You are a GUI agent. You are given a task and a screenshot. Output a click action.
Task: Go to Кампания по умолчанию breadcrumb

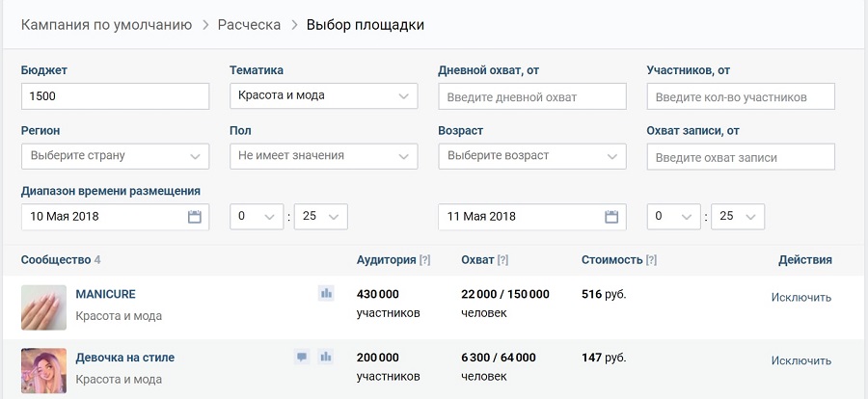click(x=106, y=24)
